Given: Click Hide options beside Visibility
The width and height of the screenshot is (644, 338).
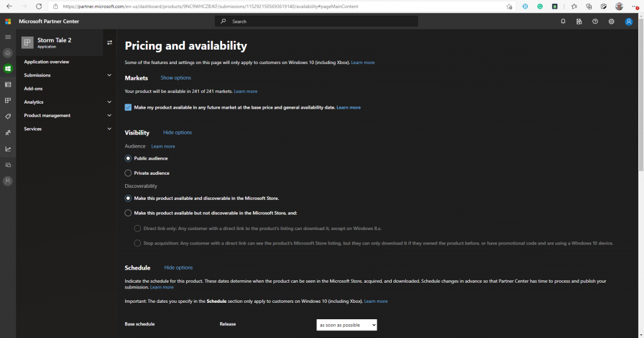Looking at the screenshot, I should (177, 133).
